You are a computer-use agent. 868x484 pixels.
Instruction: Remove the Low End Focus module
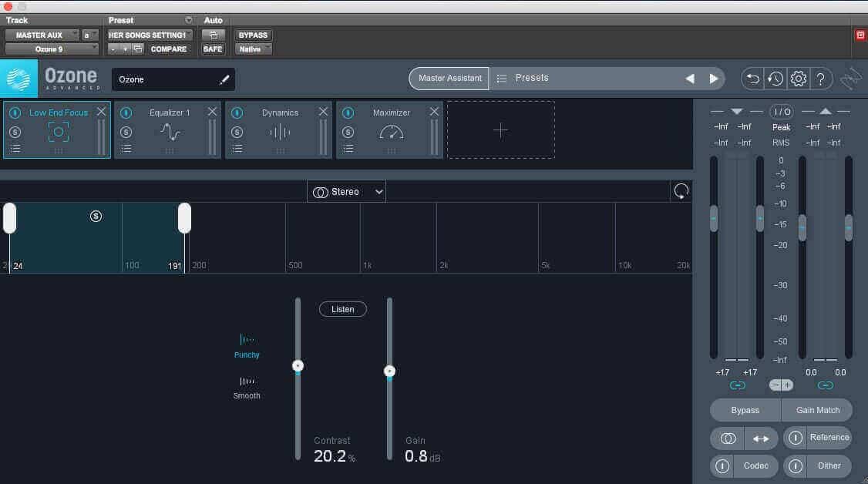click(101, 112)
